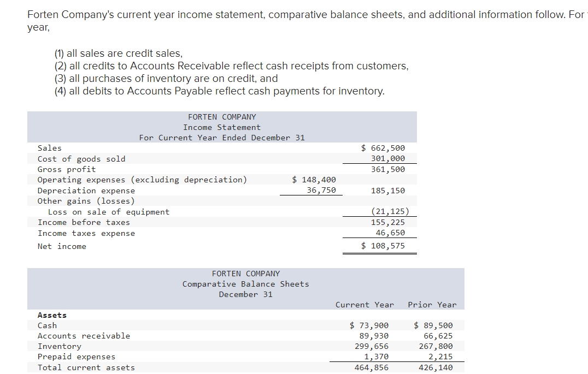Click Depreciation expense value 36,750
This screenshot has width=588, height=374.
pos(321,191)
